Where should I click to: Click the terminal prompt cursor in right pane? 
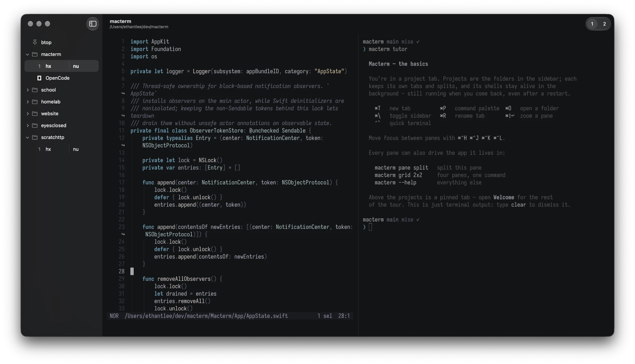tap(370, 227)
